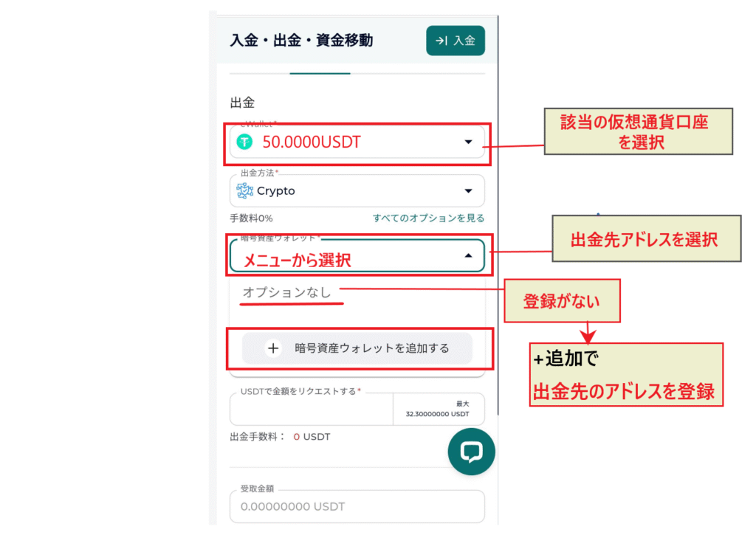Open the live chat bubble icon
This screenshot has height=535, width=756.
pos(471,452)
